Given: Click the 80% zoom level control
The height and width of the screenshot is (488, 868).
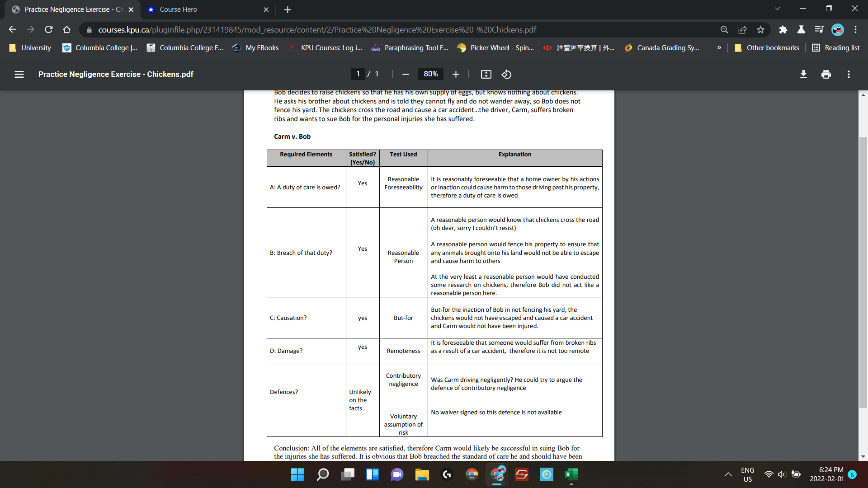Looking at the screenshot, I should click(430, 74).
